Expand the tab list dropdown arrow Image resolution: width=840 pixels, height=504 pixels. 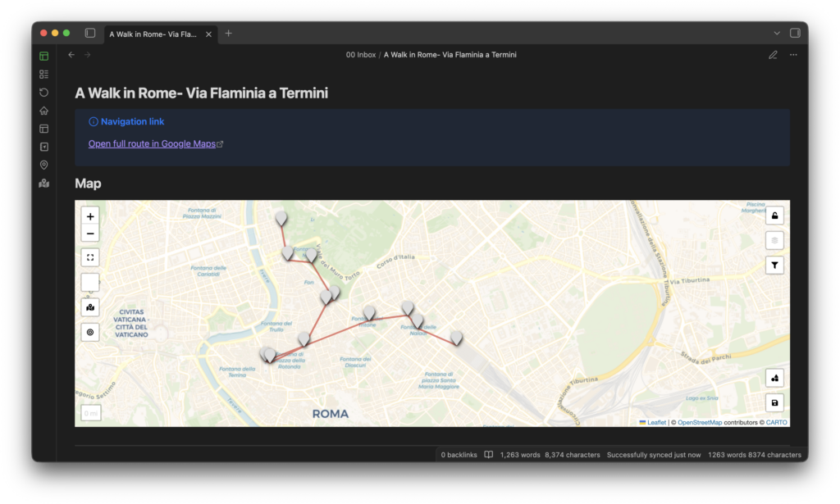pos(776,34)
